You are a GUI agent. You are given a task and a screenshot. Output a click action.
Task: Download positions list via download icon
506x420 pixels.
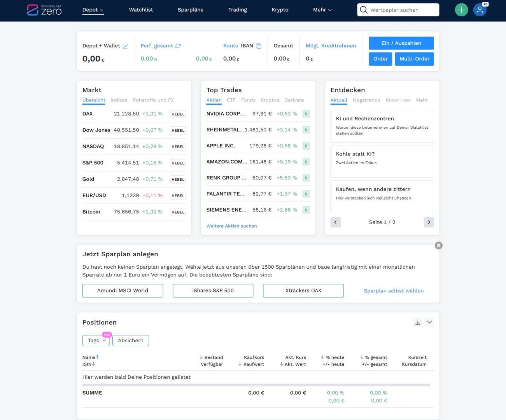click(x=418, y=322)
